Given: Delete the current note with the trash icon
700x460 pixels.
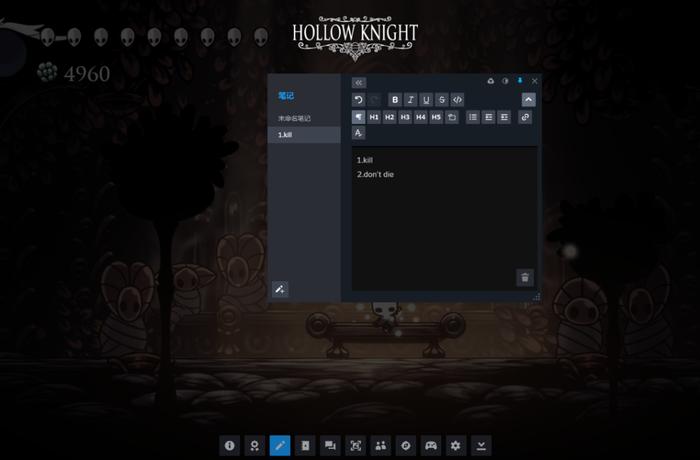Looking at the screenshot, I should (525, 277).
